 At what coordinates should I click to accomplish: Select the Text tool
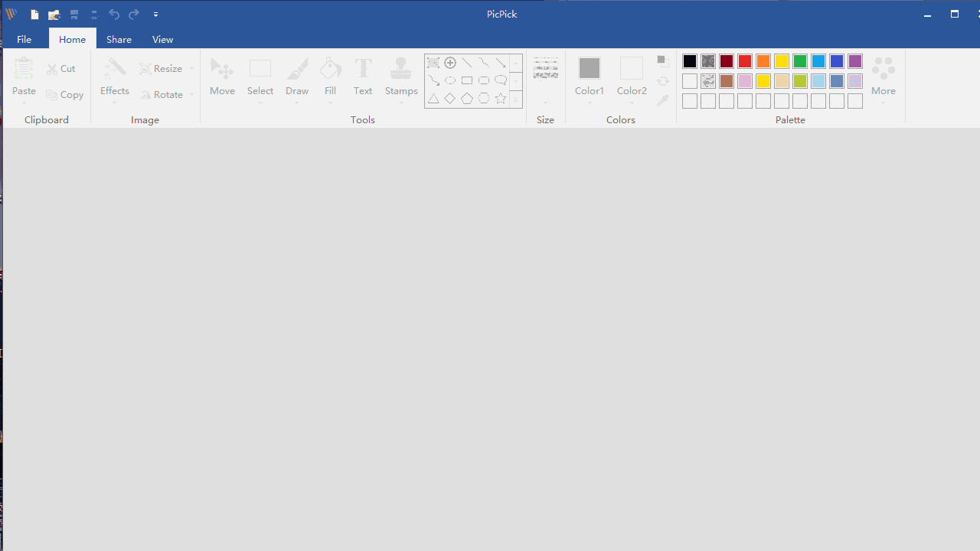tap(362, 77)
